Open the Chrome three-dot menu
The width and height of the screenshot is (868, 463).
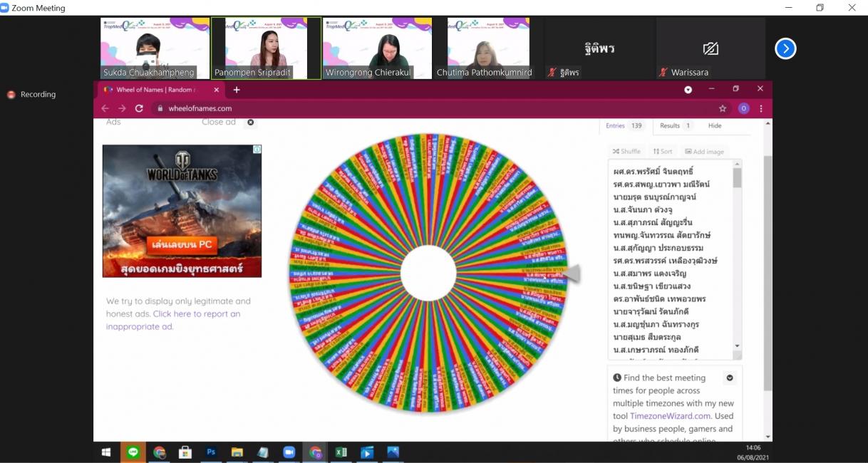pos(761,108)
